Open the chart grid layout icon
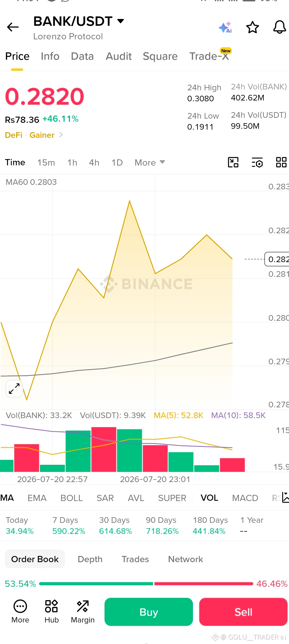Screen dimensions: 289x644 [281, 162]
